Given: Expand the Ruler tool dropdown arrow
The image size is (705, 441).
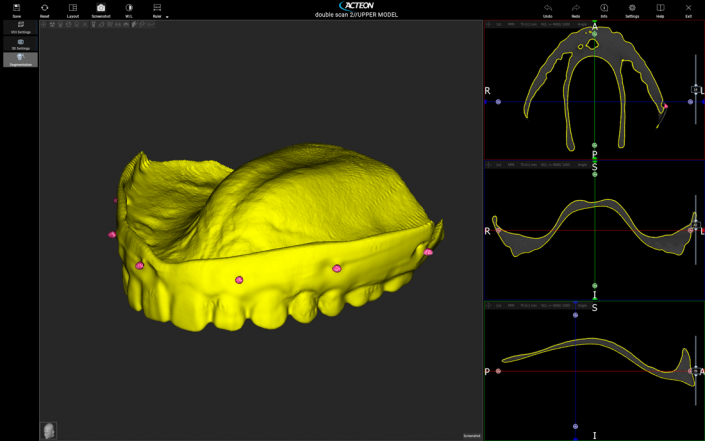Looking at the screenshot, I should tap(167, 17).
